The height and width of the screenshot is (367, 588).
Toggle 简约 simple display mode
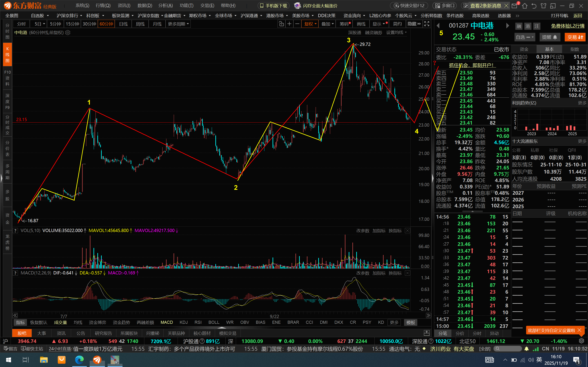pos(397,24)
